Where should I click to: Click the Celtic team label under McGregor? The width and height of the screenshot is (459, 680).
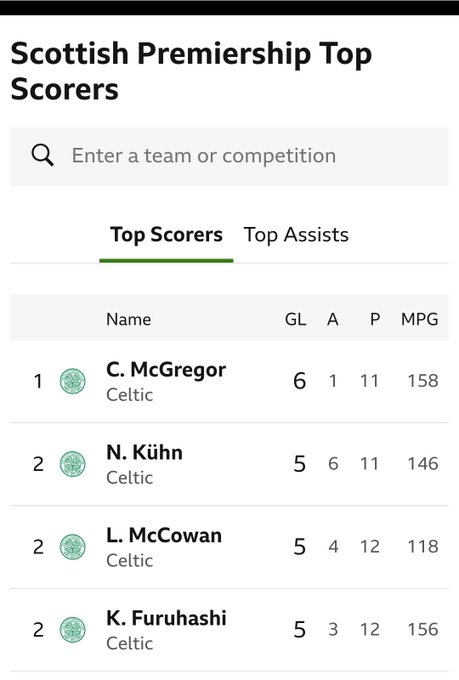[130, 395]
